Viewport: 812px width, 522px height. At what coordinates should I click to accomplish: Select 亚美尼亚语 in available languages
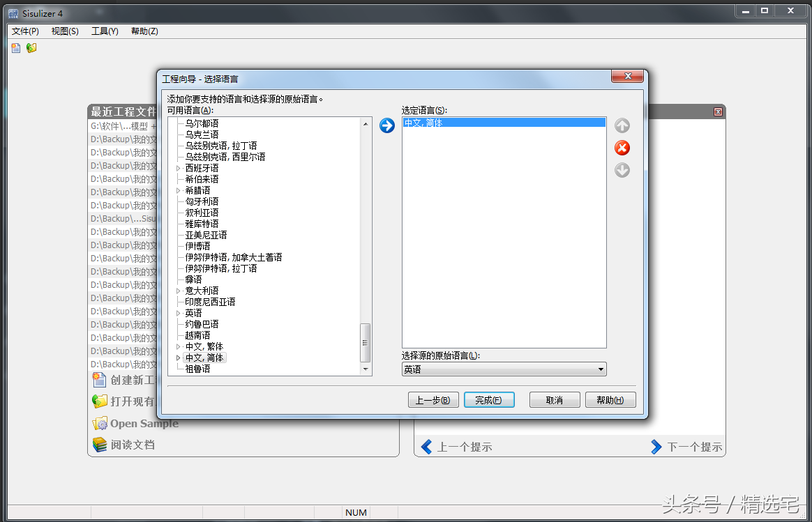[206, 235]
